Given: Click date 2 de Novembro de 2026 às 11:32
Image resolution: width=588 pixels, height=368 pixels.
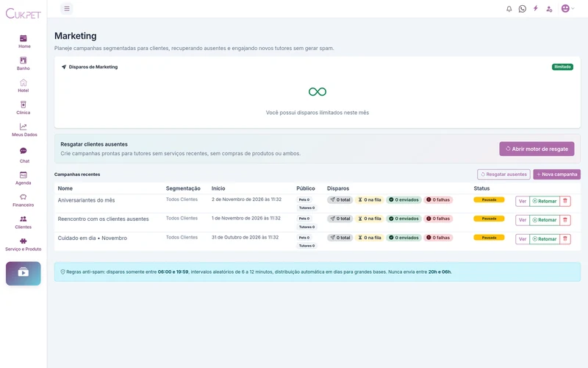Looking at the screenshot, I should click(x=246, y=199).
